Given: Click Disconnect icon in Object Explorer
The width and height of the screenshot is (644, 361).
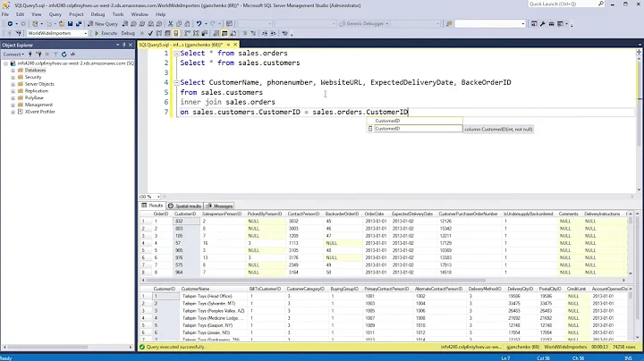Looking at the screenshot, I should click(x=38, y=55).
